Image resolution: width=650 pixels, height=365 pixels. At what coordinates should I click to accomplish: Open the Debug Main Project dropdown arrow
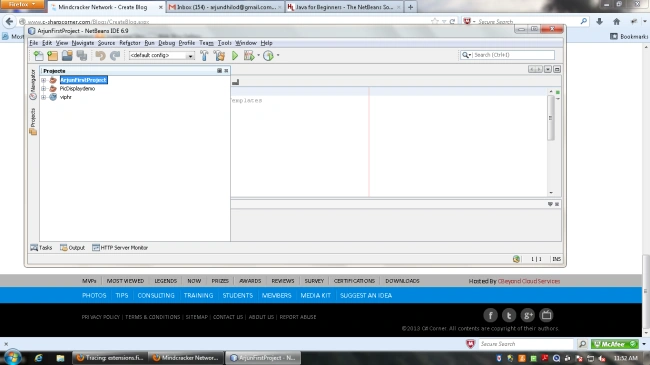pos(258,55)
